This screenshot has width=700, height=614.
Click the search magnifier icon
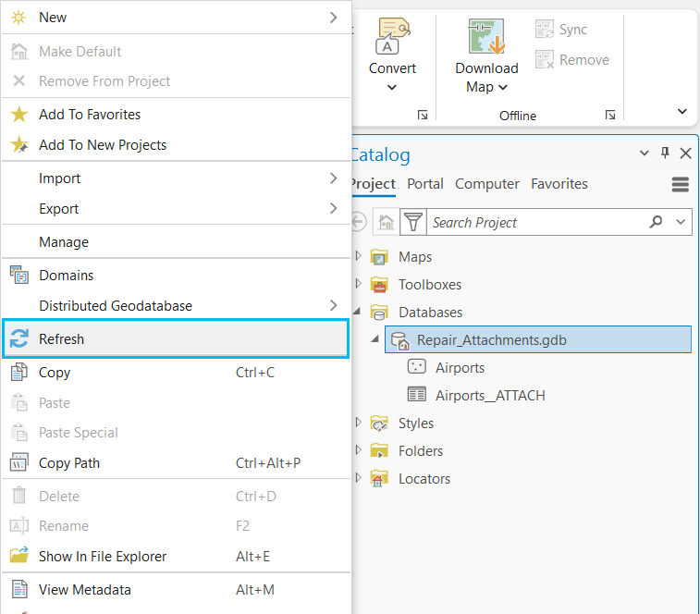pos(656,222)
